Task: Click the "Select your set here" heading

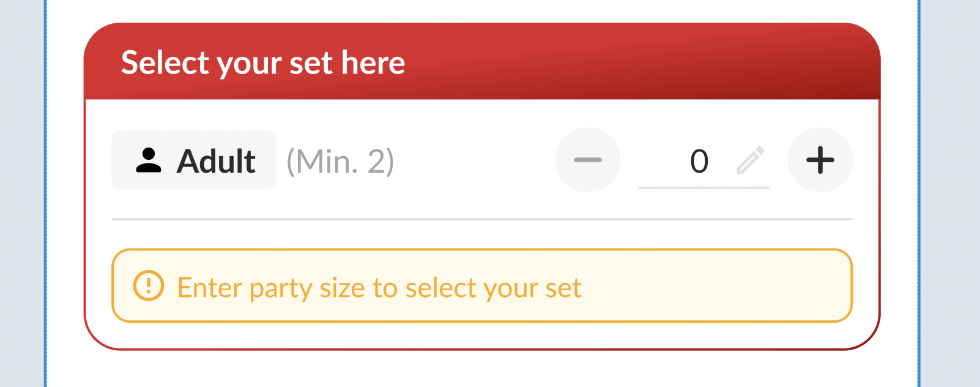Action: tap(263, 62)
